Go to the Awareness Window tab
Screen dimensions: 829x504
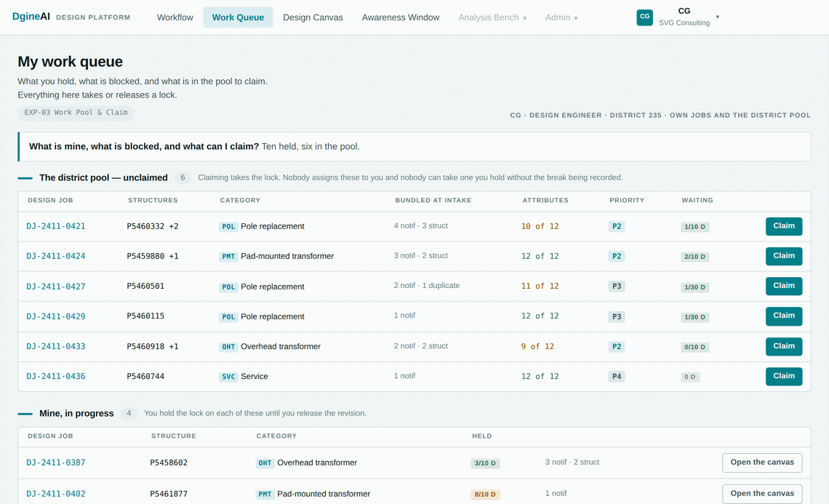tap(401, 17)
